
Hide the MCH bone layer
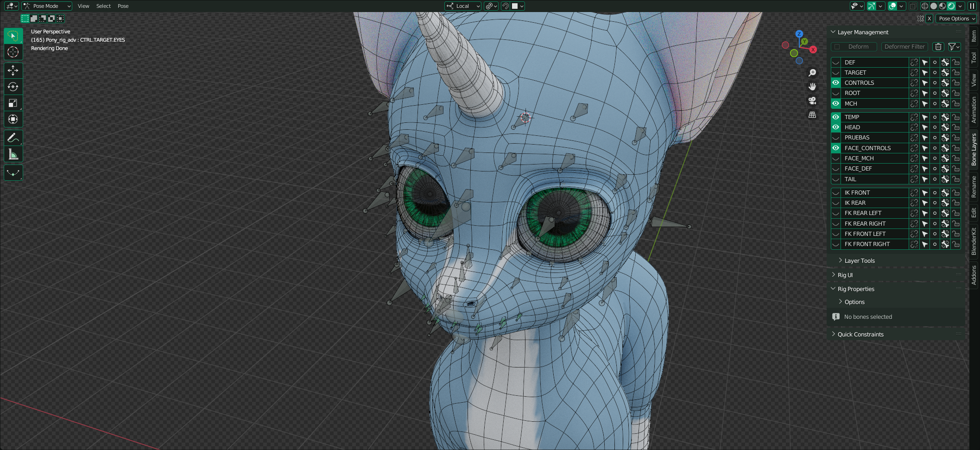[836, 104]
